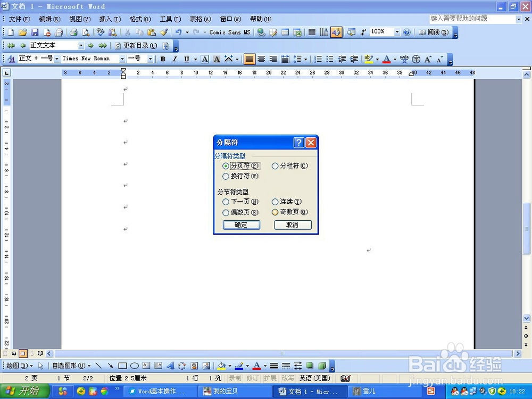The width and height of the screenshot is (532, 399).
Task: Click the Underline U button
Action: click(x=187, y=59)
